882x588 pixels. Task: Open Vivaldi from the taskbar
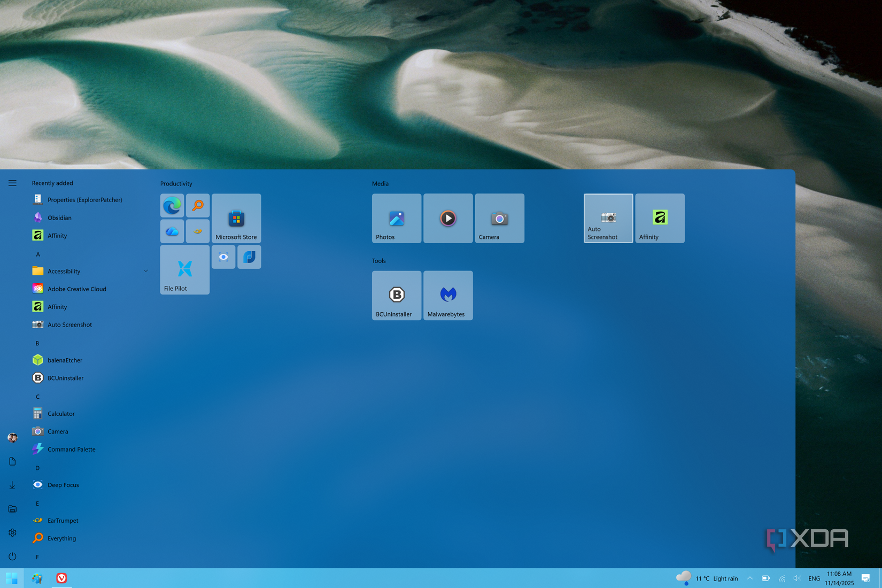coord(61,578)
